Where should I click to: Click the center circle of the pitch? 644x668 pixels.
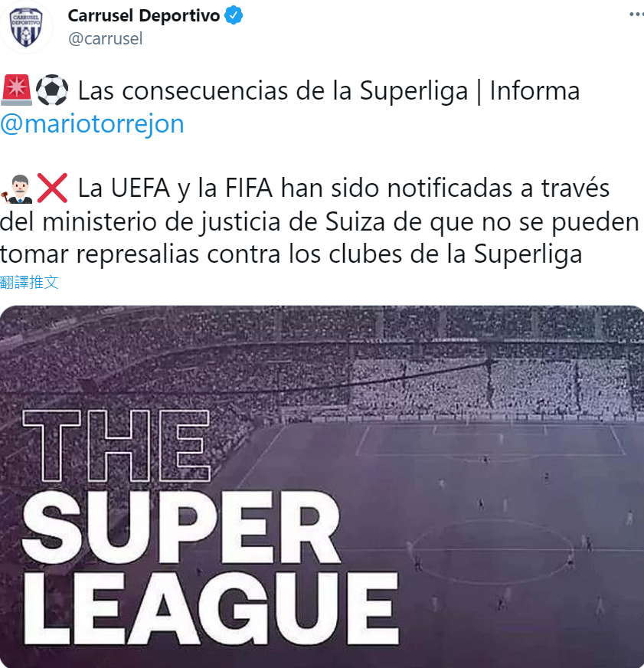click(x=492, y=550)
